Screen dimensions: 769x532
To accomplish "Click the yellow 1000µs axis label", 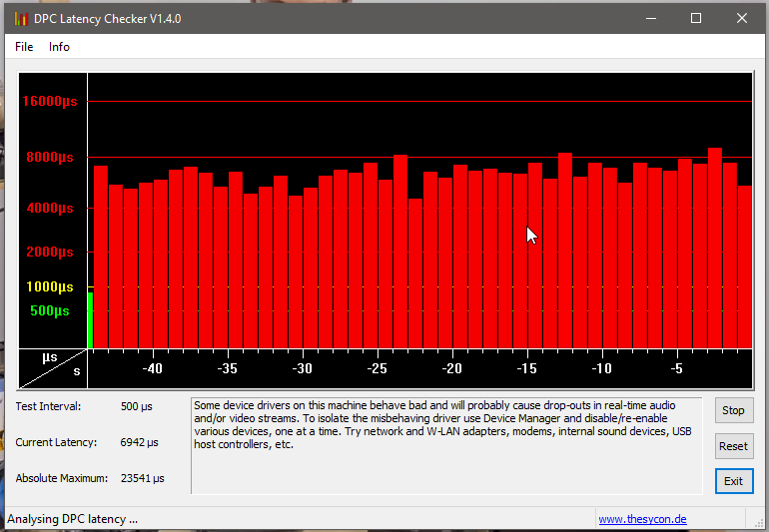I will [x=50, y=286].
